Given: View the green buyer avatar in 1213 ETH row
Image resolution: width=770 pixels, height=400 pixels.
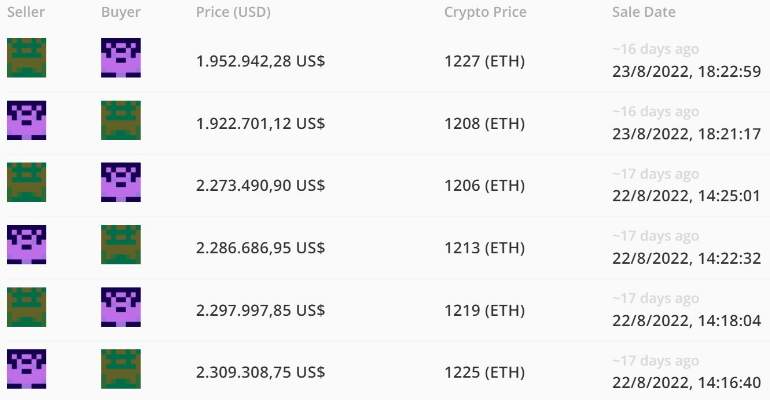Looking at the screenshot, I should [x=121, y=244].
